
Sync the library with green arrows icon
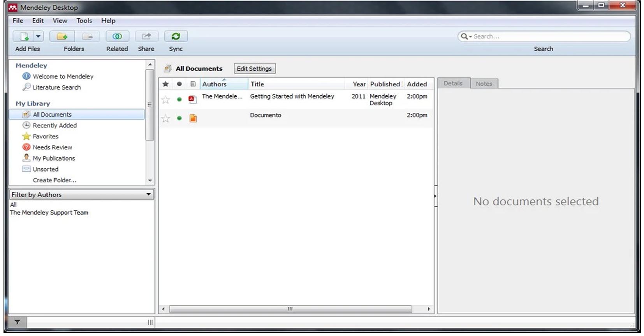click(x=176, y=37)
